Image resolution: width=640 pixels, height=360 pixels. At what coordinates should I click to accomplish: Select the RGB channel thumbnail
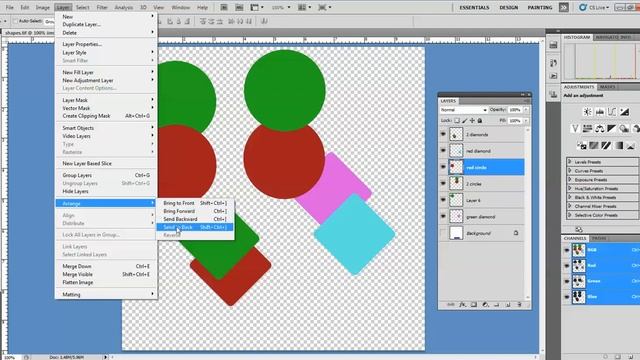click(x=578, y=250)
